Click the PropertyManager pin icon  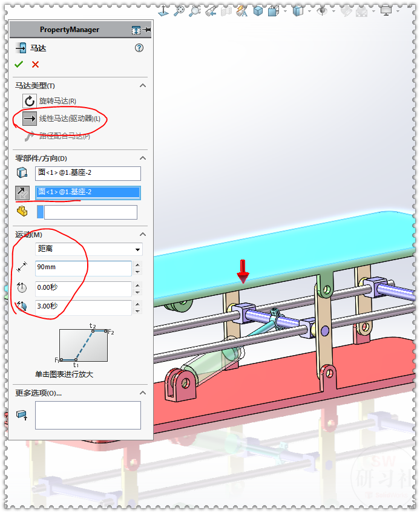coord(147,30)
